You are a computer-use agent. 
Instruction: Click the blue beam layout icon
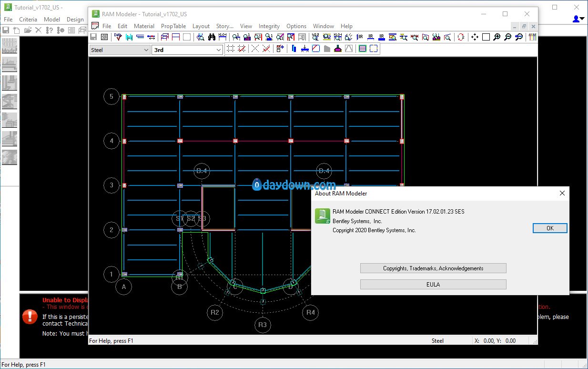pos(140,37)
